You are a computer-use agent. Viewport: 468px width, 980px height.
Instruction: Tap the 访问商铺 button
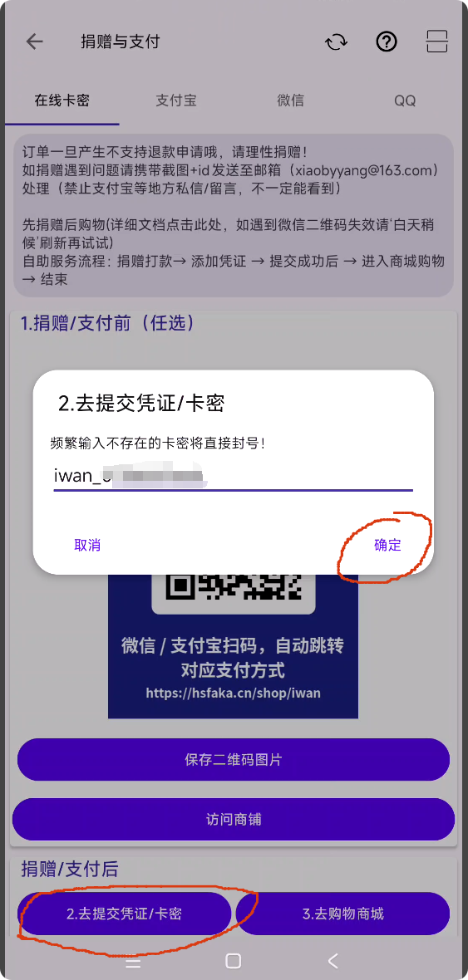tap(234, 820)
